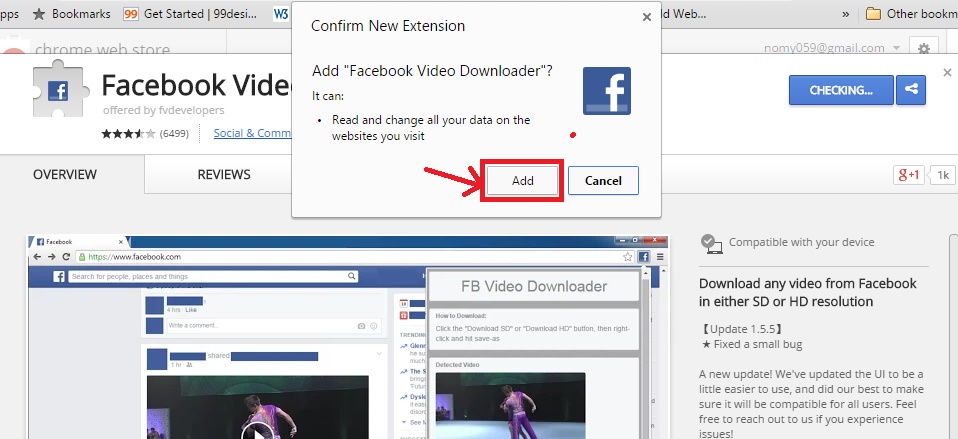Click the hamburger menu icon in screenshot
Screen dimensions: 958x439
pyautogui.click(x=660, y=257)
